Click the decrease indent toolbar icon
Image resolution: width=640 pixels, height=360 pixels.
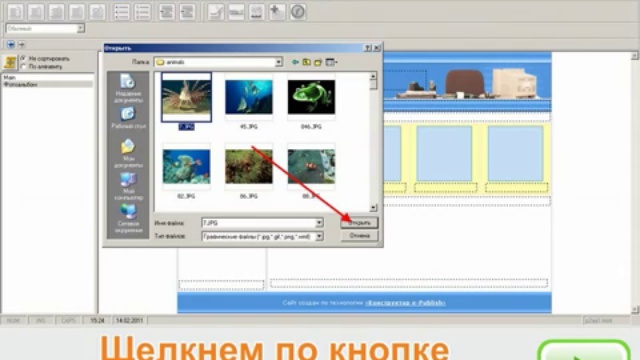(167, 12)
